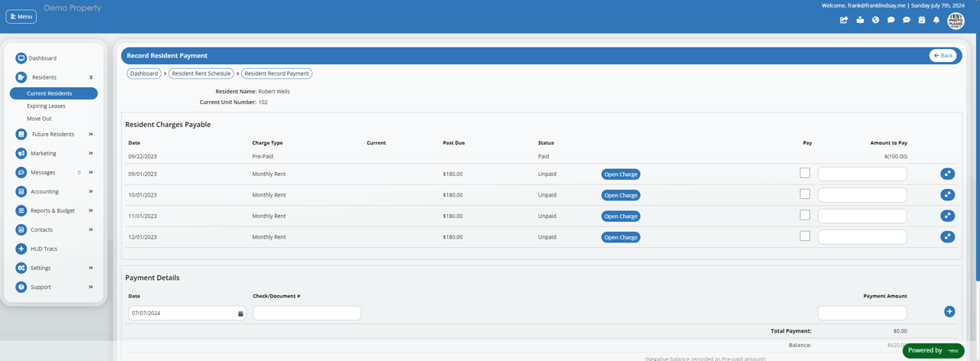Click the $(100.00) pre-paid amount
The image size is (980, 361).
pyautogui.click(x=895, y=156)
